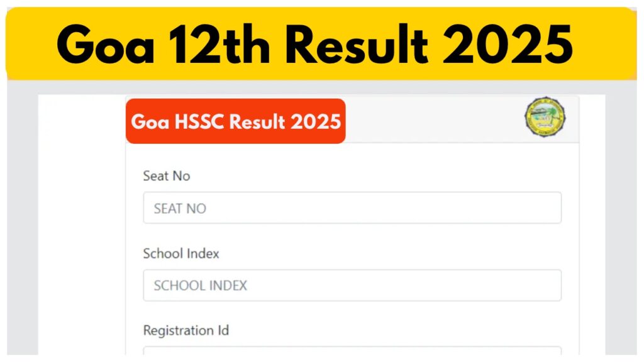Viewport: 644px width, 362px height.
Task: Click inside the SCHOOL INDEX input box
Action: (352, 285)
